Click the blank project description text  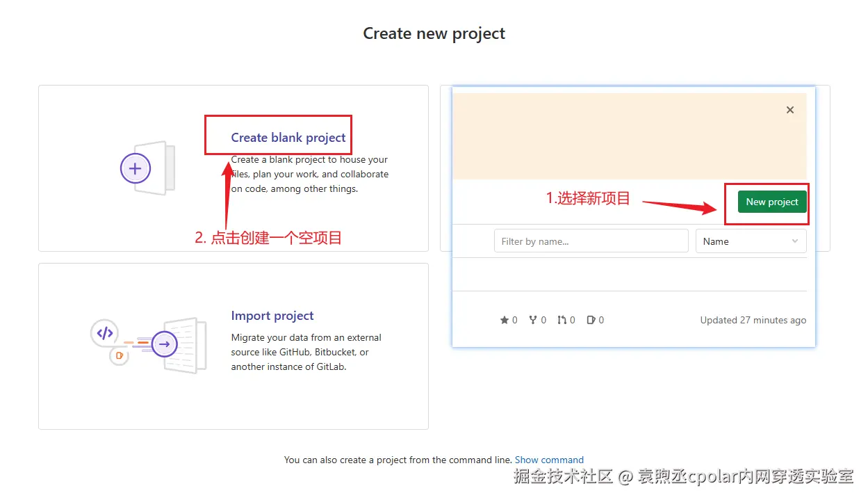(x=310, y=174)
